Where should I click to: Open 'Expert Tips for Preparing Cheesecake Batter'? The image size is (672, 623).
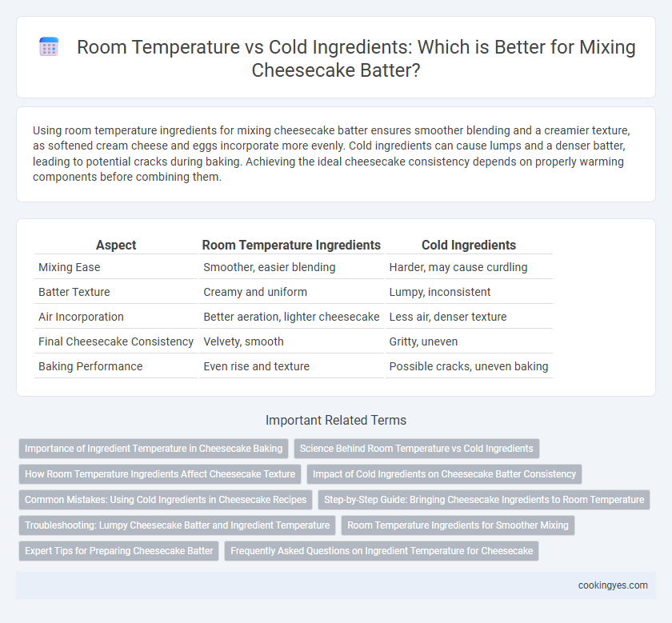(118, 551)
